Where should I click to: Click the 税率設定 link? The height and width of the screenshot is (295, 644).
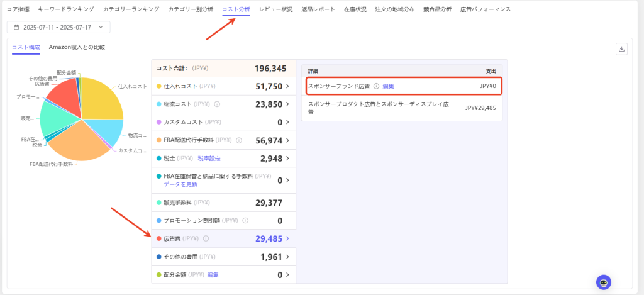209,159
